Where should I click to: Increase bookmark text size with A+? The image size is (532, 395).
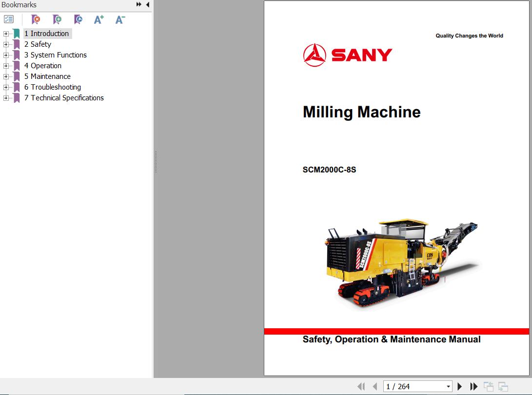click(99, 19)
